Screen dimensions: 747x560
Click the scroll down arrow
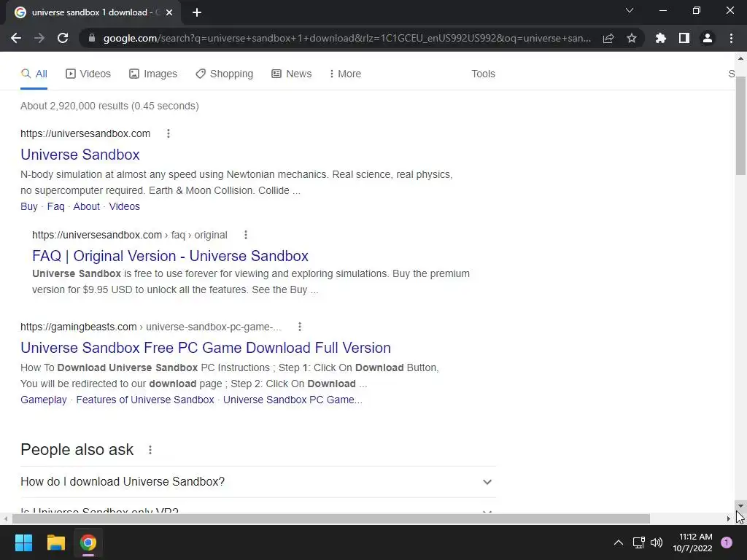(740, 506)
